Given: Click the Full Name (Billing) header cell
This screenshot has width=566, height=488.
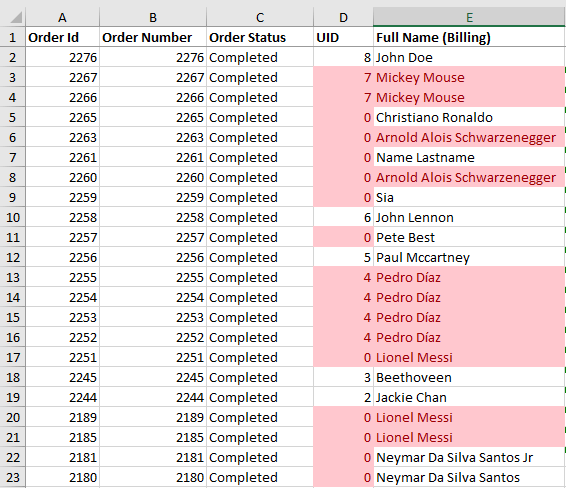Looking at the screenshot, I should click(x=469, y=37).
